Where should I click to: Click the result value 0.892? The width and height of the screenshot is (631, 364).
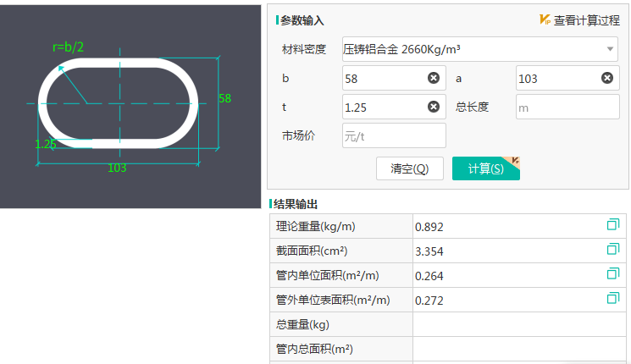pos(429,227)
